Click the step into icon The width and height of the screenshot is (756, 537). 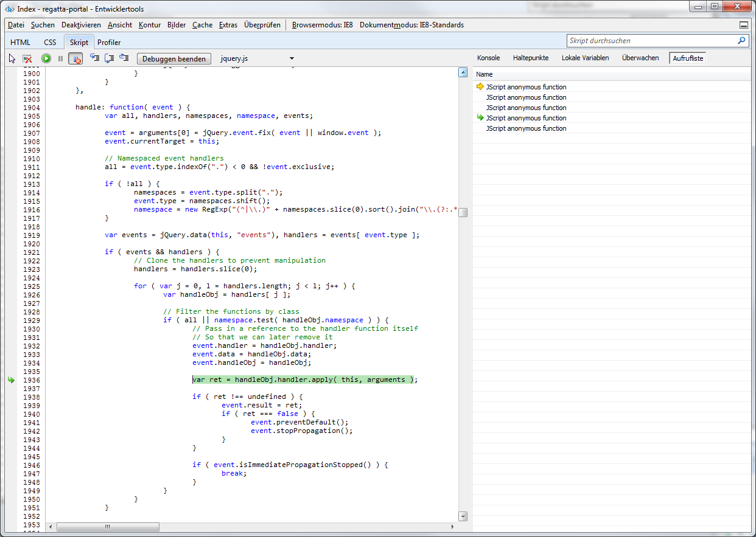tap(94, 58)
